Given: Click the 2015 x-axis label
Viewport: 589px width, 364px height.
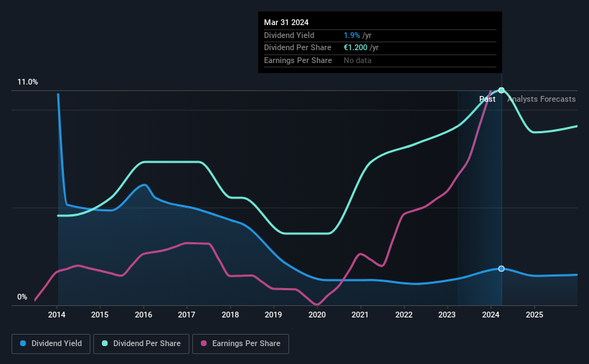Looking at the screenshot, I should (x=100, y=315).
